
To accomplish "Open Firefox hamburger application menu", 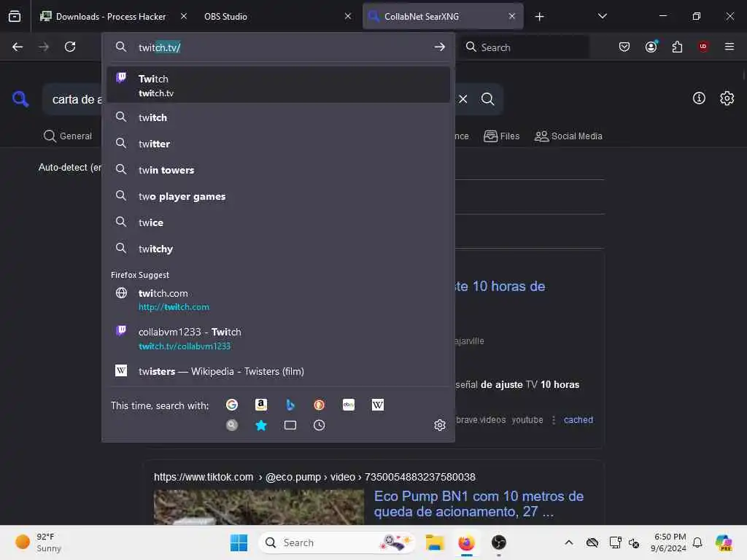I will point(729,47).
